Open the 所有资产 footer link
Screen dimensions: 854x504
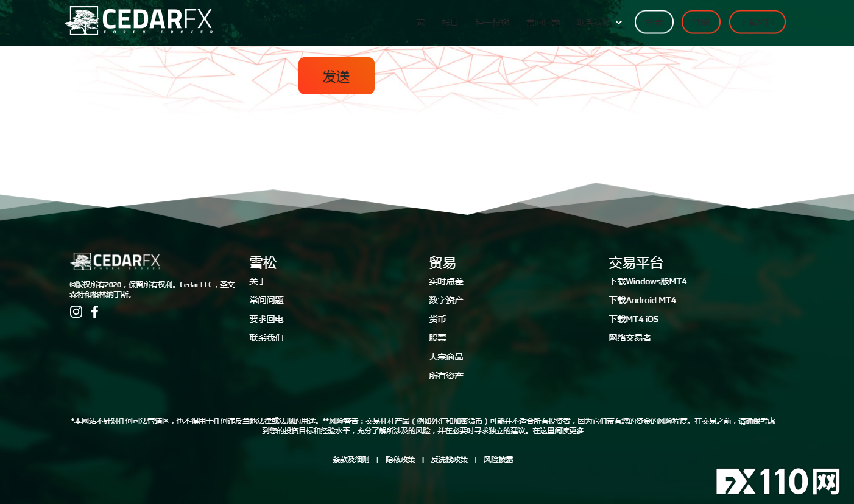446,376
